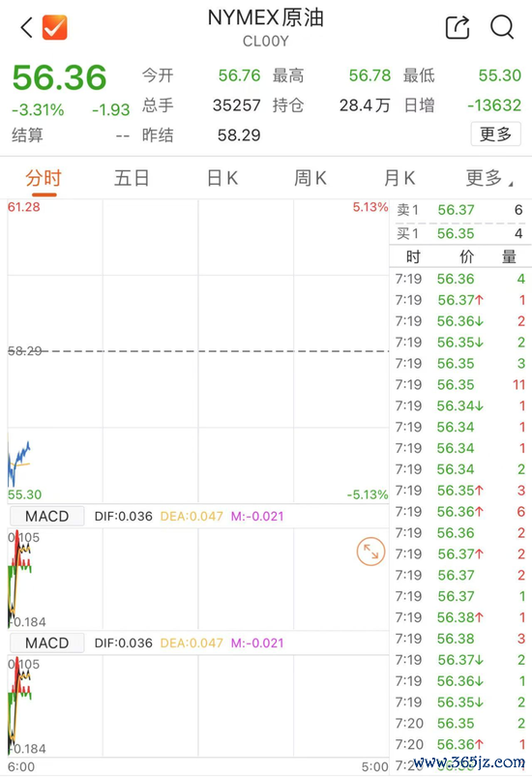Open the 月K chart tab

(x=399, y=178)
